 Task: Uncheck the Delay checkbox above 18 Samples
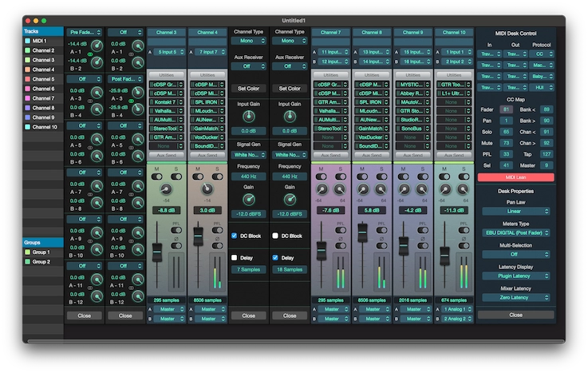pos(275,257)
